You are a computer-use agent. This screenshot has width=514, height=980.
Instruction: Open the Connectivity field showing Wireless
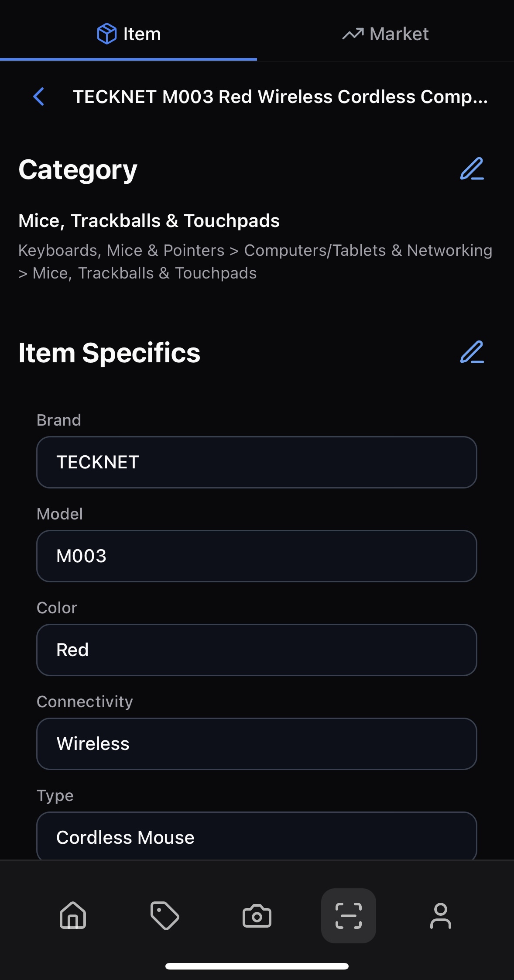pyautogui.click(x=257, y=743)
